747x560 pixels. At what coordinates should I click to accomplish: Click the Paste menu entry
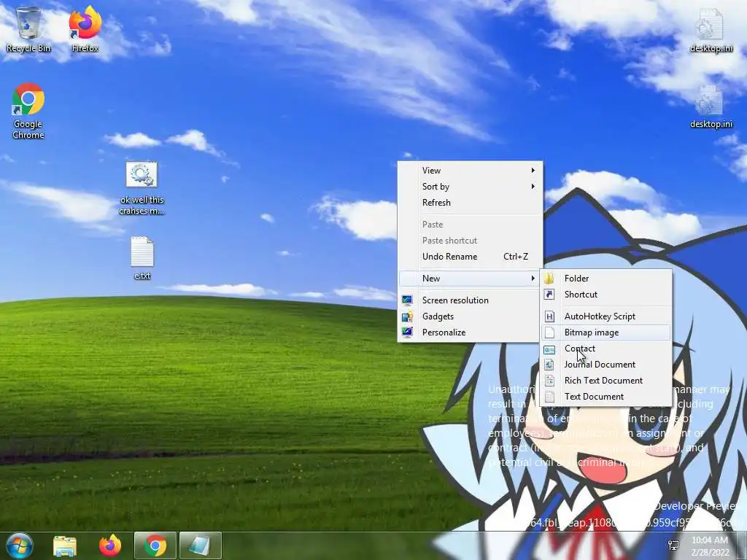pyautogui.click(x=470, y=225)
